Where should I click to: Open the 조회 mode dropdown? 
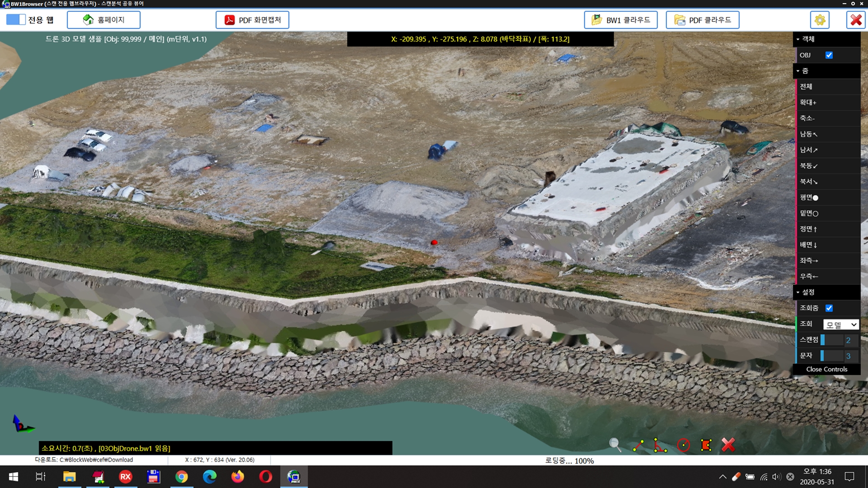coord(840,324)
